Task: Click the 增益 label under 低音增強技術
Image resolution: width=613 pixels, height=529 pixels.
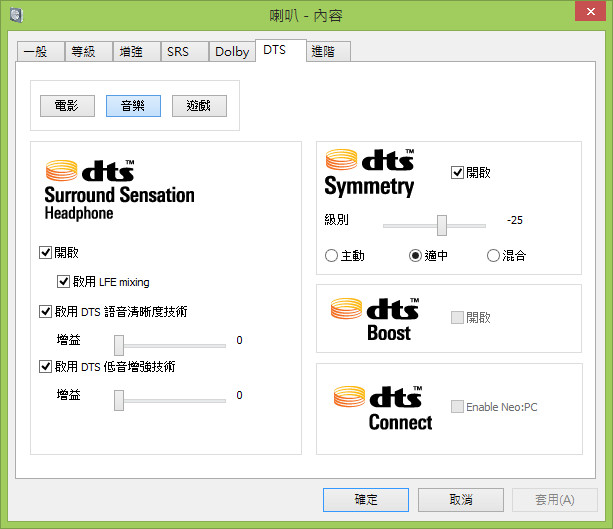Action: pyautogui.click(x=68, y=395)
